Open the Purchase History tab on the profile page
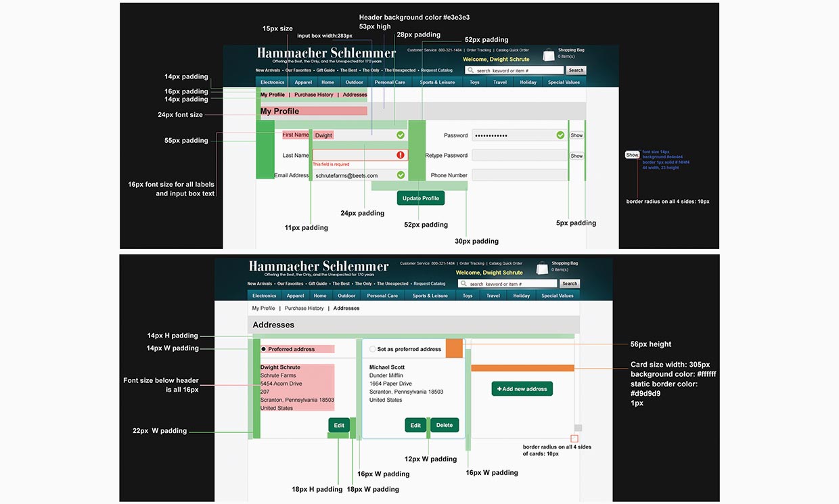The image size is (839, 504). click(314, 95)
